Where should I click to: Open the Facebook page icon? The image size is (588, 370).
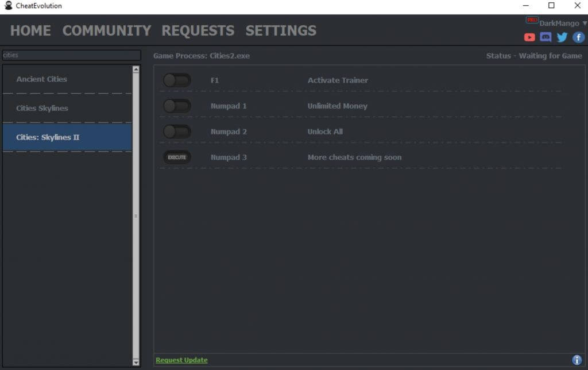pyautogui.click(x=578, y=37)
